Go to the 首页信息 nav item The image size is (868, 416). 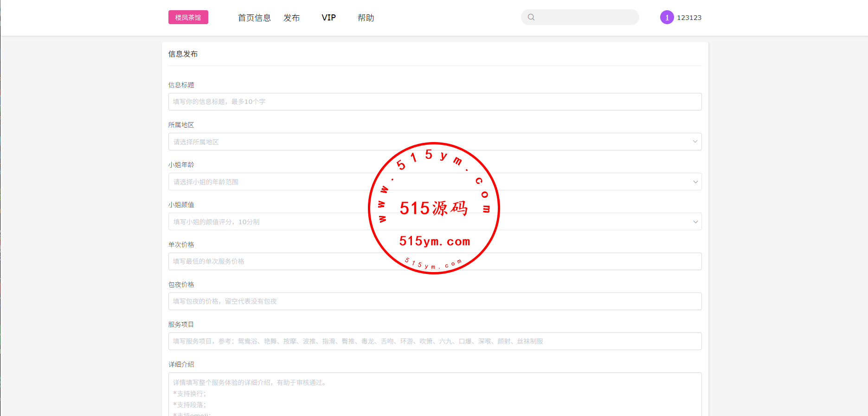254,18
